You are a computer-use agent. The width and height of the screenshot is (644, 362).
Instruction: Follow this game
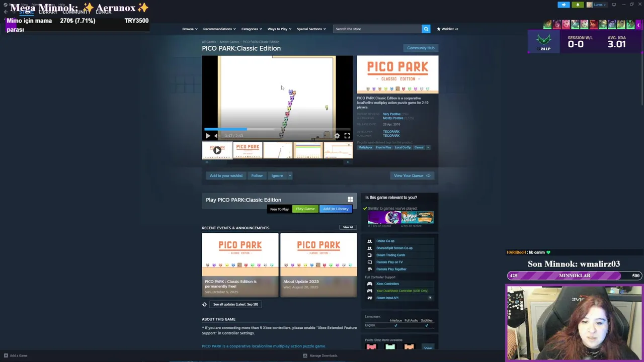point(257,175)
